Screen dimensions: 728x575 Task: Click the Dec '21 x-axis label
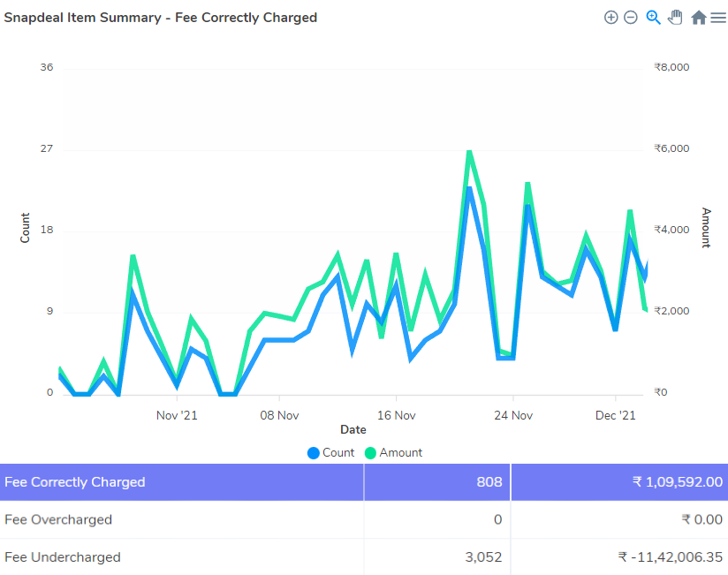pos(616,415)
